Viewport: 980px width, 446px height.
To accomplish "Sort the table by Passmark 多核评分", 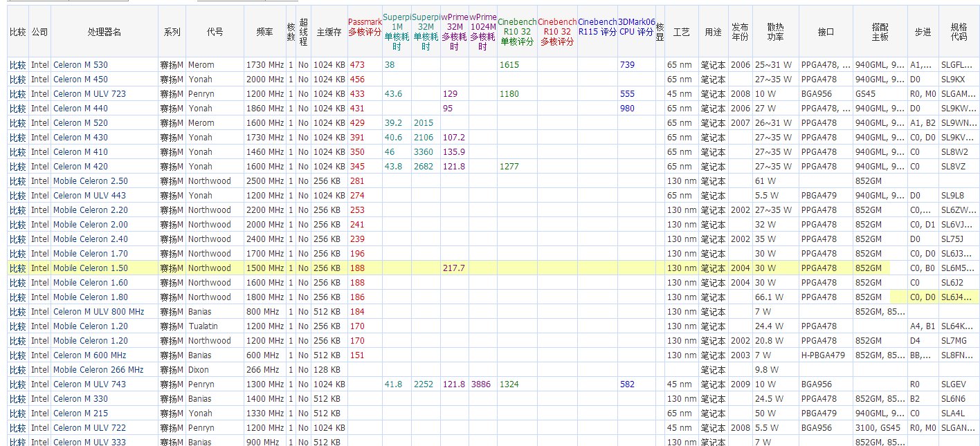I will point(365,26).
